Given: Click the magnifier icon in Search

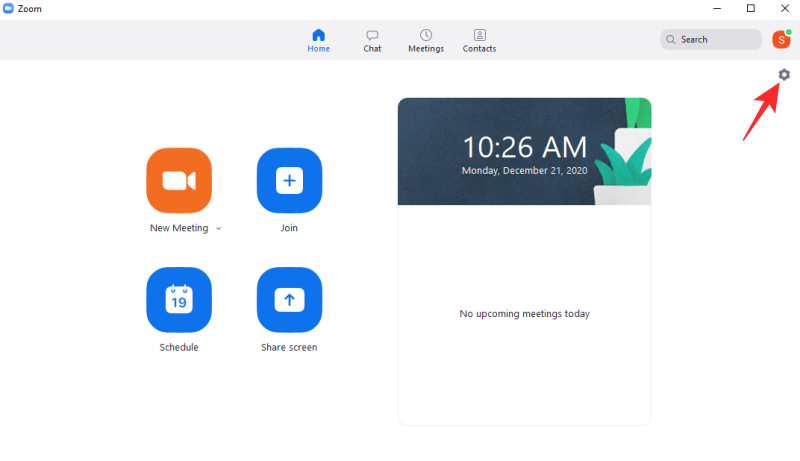Looking at the screenshot, I should click(x=670, y=40).
